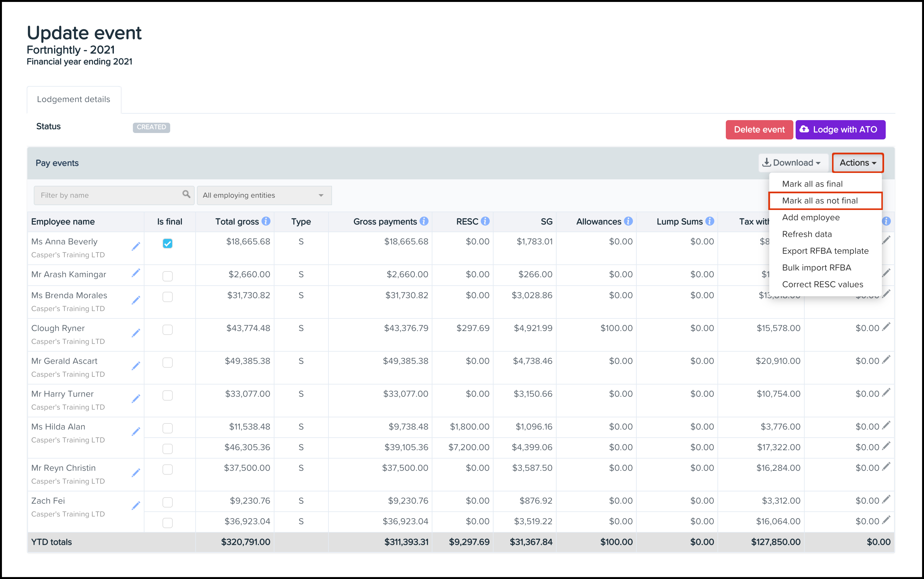
Task: Click Gross payments info icon
Action: (424, 221)
